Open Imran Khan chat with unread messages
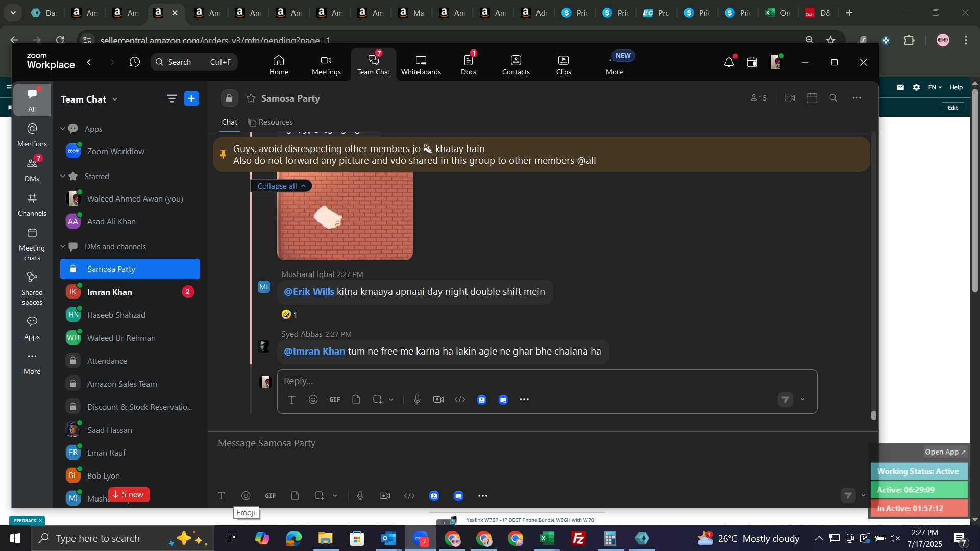980x551 pixels. pos(130,292)
